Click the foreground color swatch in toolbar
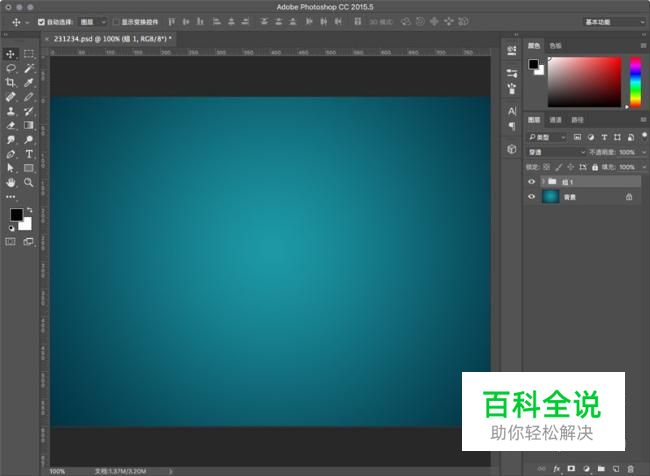The height and width of the screenshot is (476, 650). tap(16, 215)
